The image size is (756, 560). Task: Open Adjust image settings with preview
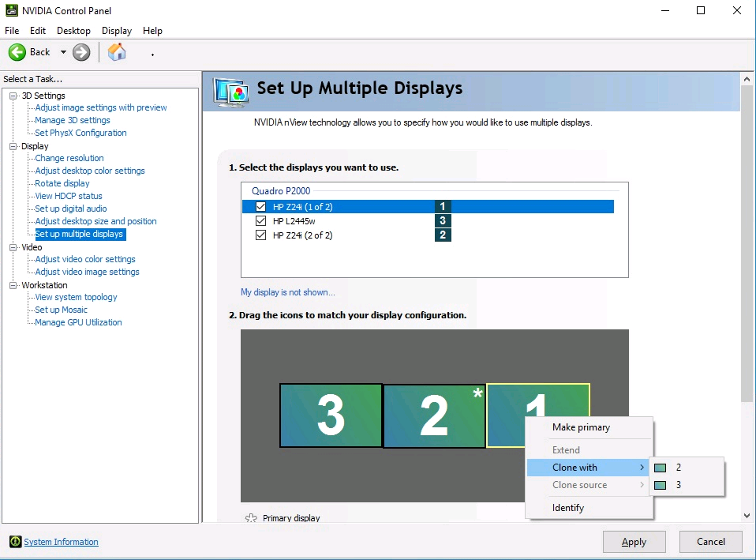coord(101,107)
